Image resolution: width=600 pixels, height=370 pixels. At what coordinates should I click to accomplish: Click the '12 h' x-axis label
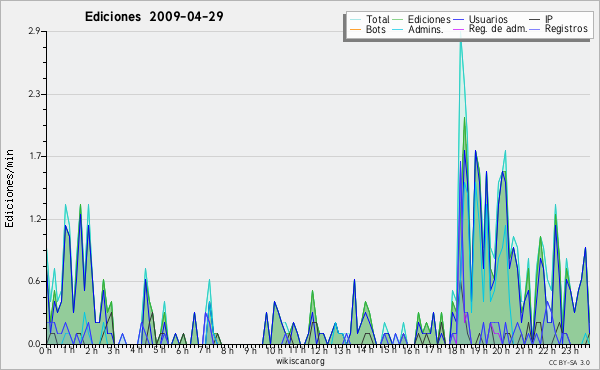[318, 351]
